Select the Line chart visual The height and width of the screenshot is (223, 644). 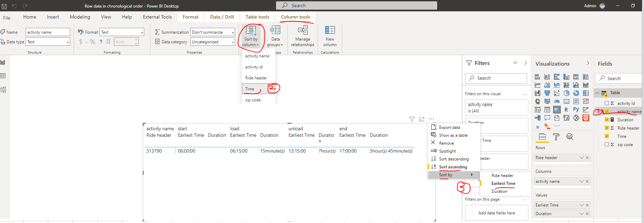[x=538, y=85]
